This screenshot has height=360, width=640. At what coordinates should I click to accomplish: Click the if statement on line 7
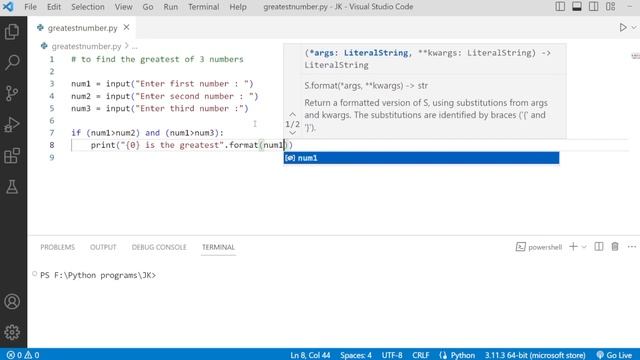click(x=147, y=133)
